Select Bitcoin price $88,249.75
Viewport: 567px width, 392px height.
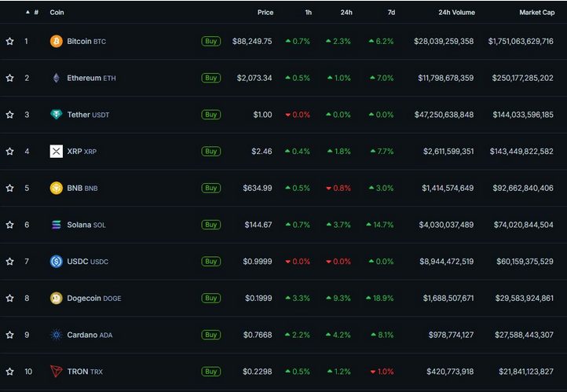tap(252, 41)
